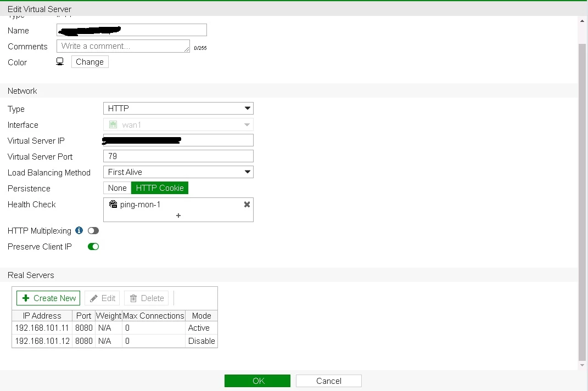Add a health check with plus icon

tap(178, 216)
